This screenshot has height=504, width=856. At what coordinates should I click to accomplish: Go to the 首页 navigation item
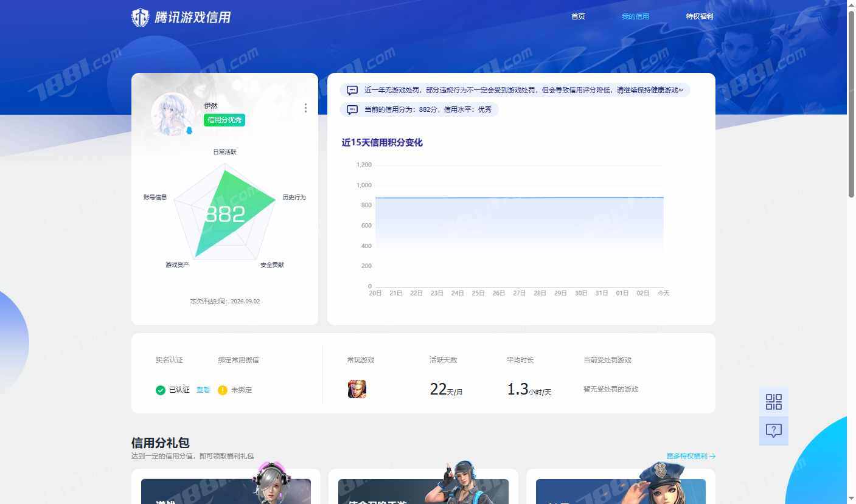tap(578, 16)
